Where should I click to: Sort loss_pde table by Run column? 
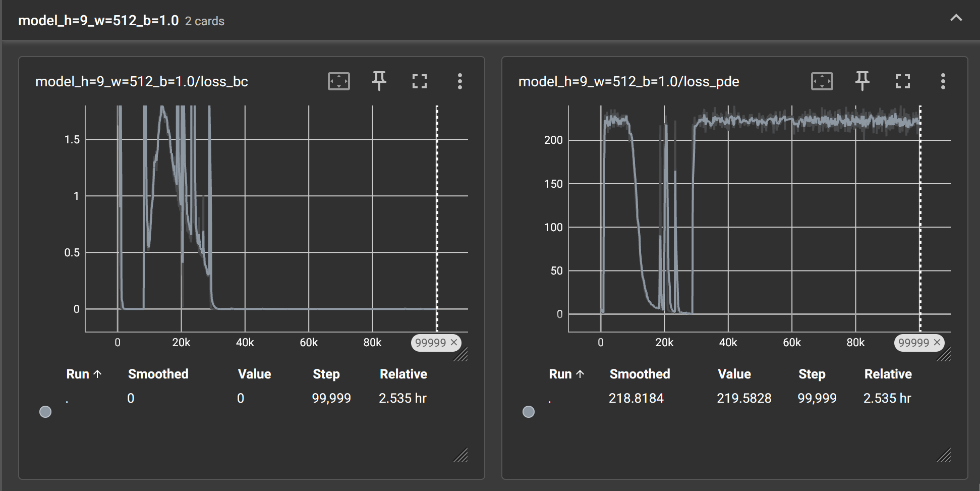point(566,374)
